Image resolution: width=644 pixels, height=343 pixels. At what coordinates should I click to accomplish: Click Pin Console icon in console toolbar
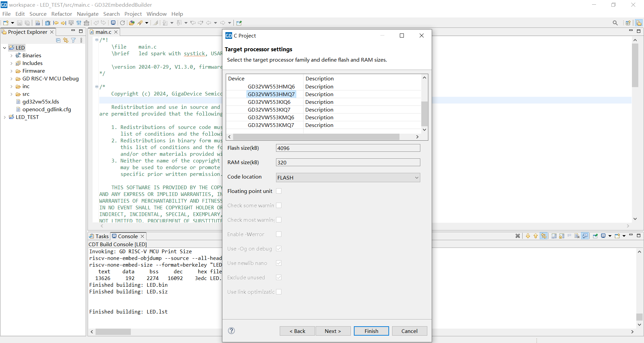(x=595, y=236)
